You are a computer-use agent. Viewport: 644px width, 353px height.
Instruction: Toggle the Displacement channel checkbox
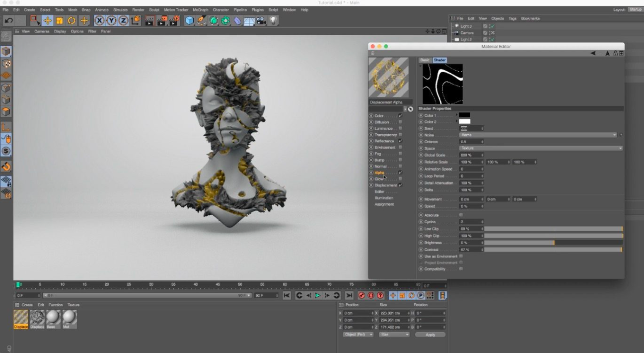pos(400,185)
